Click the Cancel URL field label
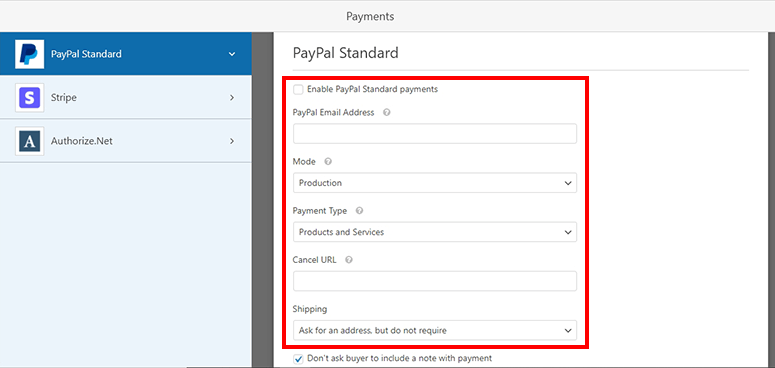 314,260
